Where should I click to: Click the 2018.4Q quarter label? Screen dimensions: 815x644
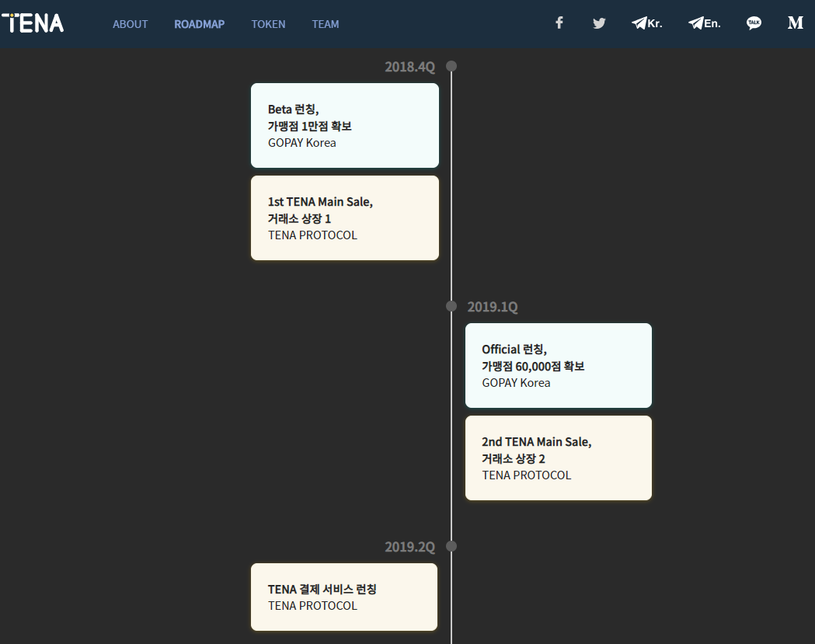409,67
